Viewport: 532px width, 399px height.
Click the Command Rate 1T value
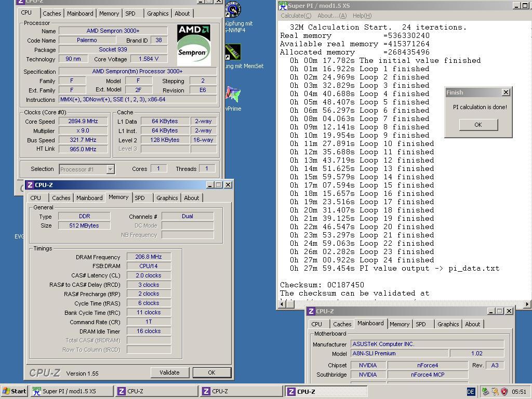pos(149,322)
